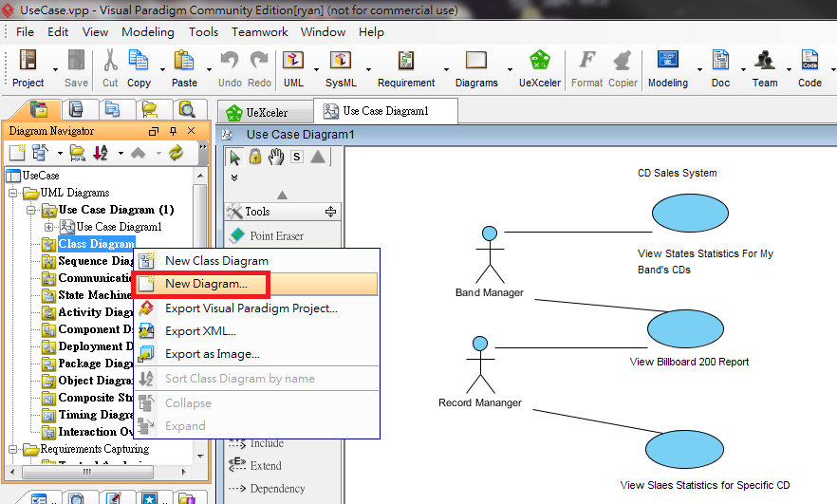
Task: Select the Extend relationship tool
Action: tap(266, 465)
